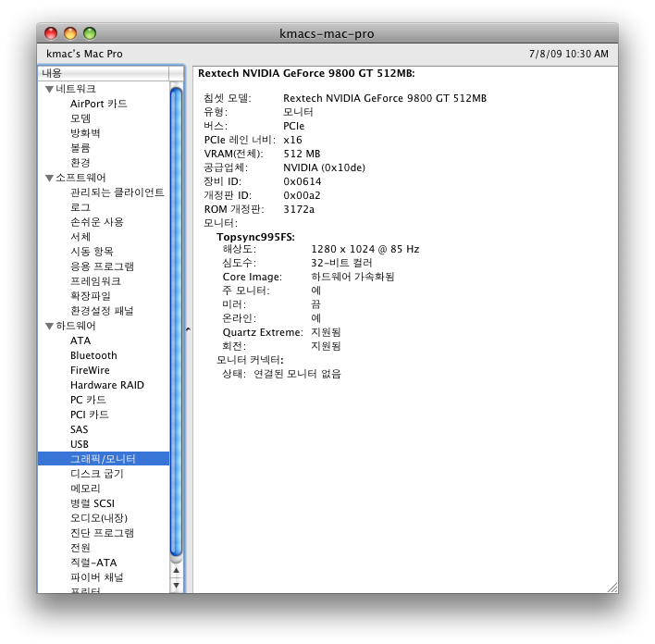Click sidebar scrollbar down arrow
Image resolution: width=655 pixels, height=644 pixels.
[177, 586]
